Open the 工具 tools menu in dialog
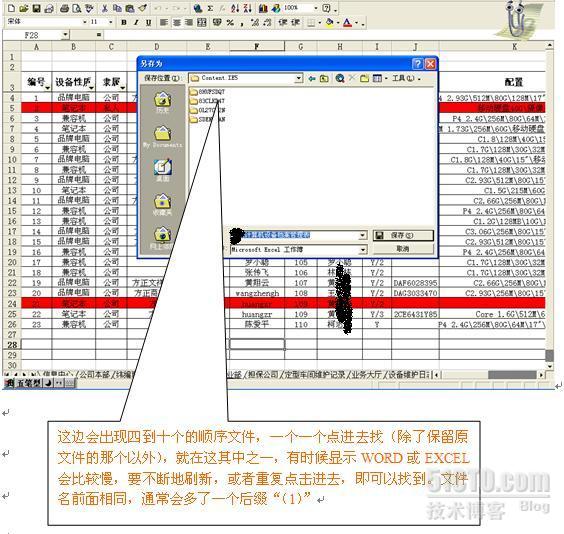 click(406, 78)
